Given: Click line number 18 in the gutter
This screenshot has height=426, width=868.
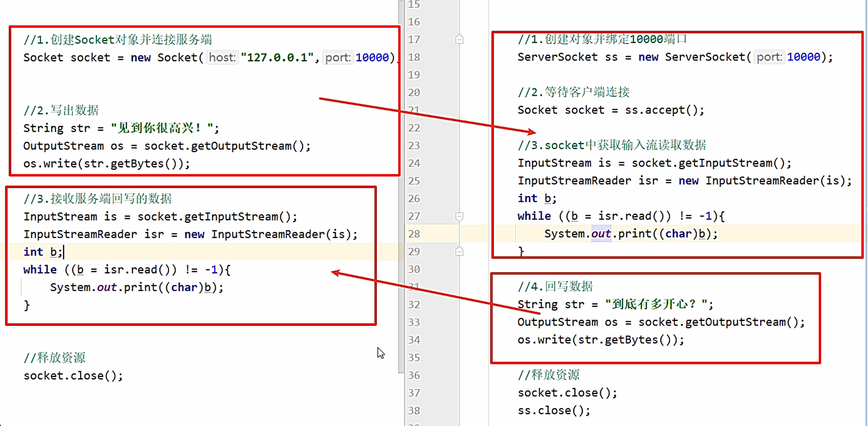Looking at the screenshot, I should click(414, 57).
